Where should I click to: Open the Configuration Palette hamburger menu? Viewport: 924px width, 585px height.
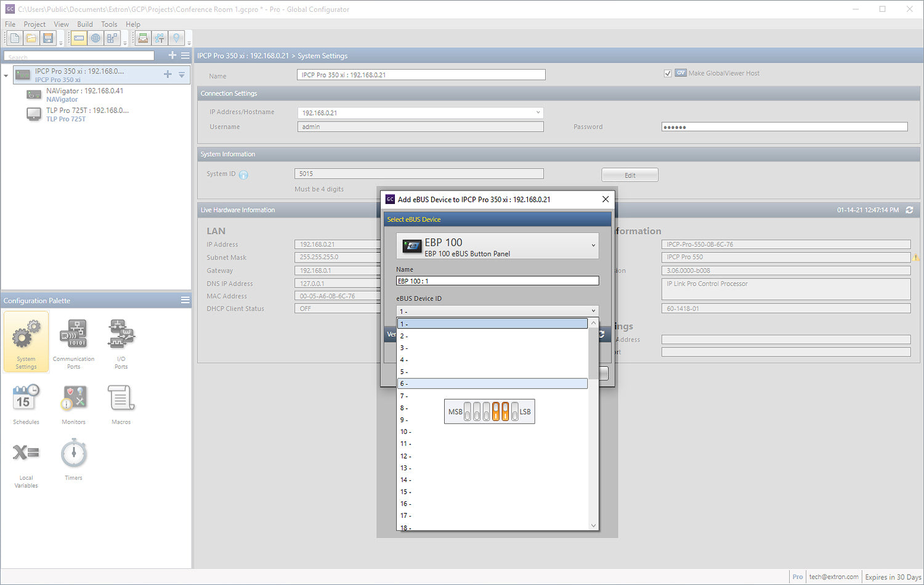pos(185,300)
